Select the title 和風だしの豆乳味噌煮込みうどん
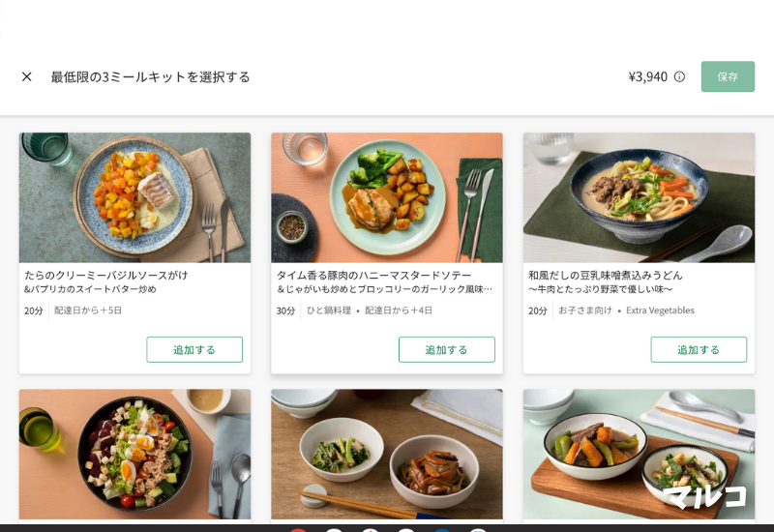Viewport: 774px width, 532px height. pos(606,275)
